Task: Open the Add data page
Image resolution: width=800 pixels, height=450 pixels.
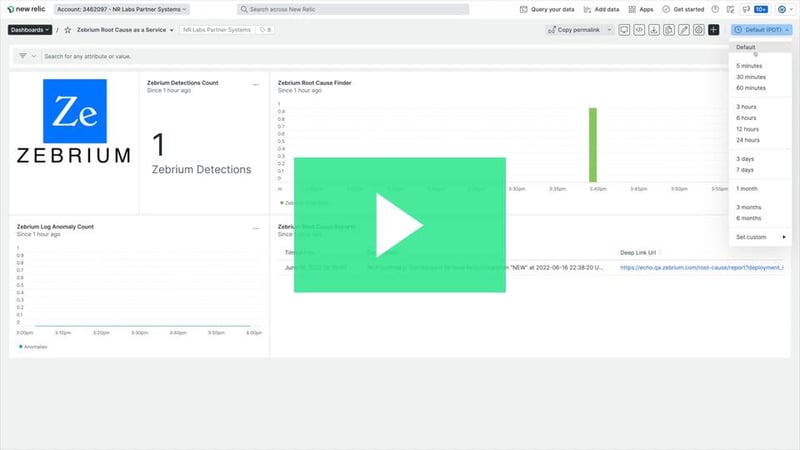Action: click(602, 9)
